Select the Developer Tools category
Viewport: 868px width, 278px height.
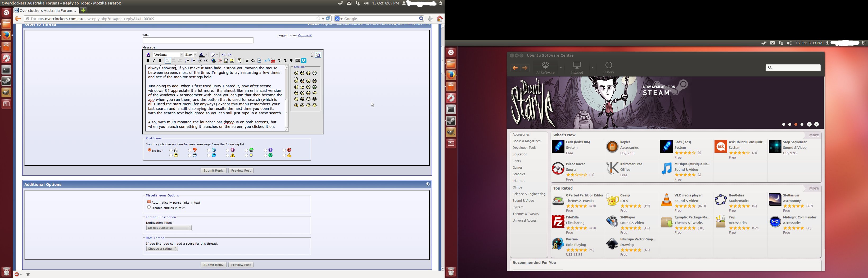524,148
